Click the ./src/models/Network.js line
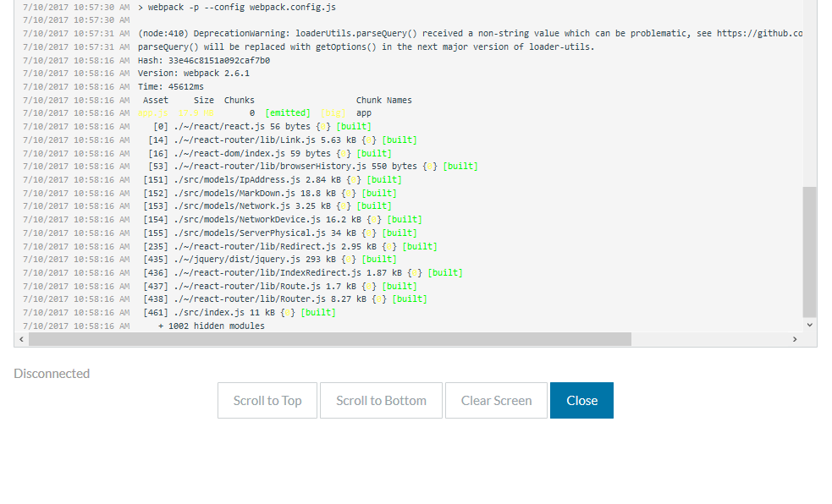This screenshot has height=504, width=832. [267, 206]
